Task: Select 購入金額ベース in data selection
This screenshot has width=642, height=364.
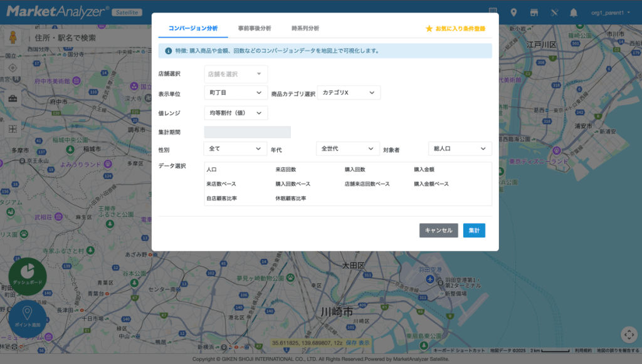Action: point(431,184)
